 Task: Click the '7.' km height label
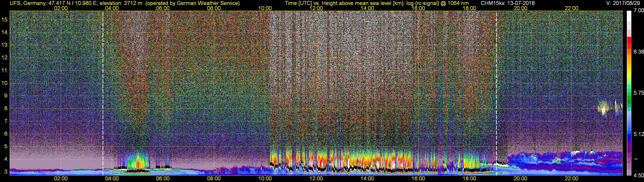point(6,121)
